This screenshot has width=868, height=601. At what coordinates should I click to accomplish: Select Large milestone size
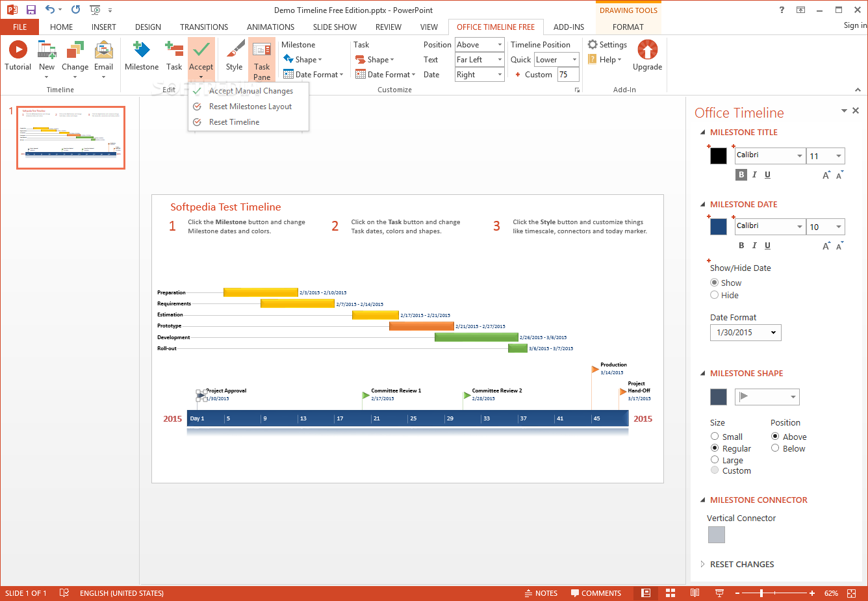click(x=715, y=459)
